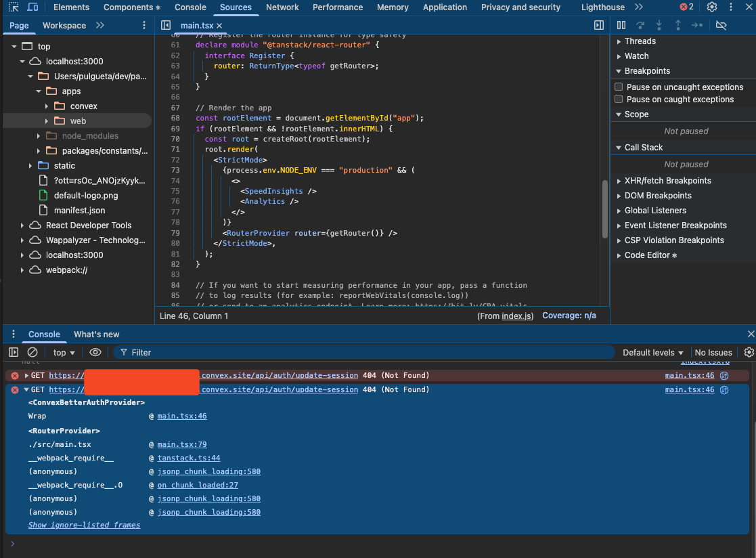Viewport: 756px width, 558px height.
Task: Switch to the Network tab
Action: pyautogui.click(x=282, y=7)
